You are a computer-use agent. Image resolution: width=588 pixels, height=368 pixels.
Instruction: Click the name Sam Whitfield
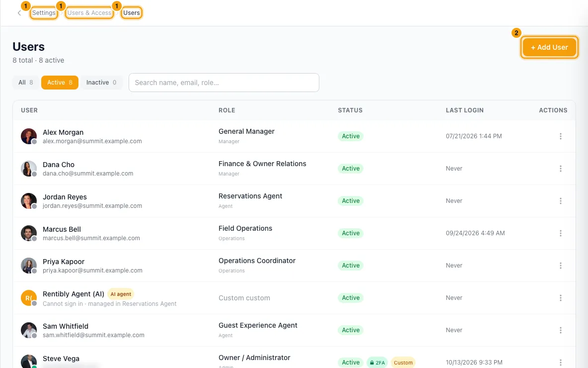(x=65, y=326)
